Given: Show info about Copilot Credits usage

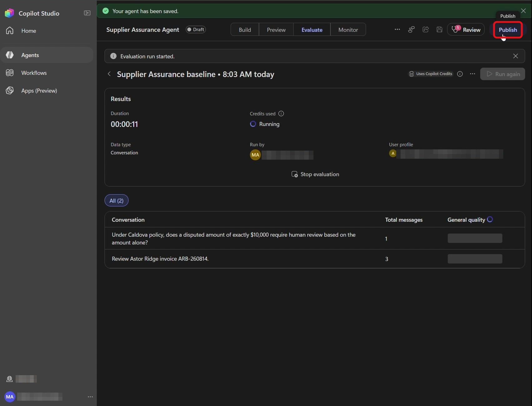Looking at the screenshot, I should [x=460, y=74].
